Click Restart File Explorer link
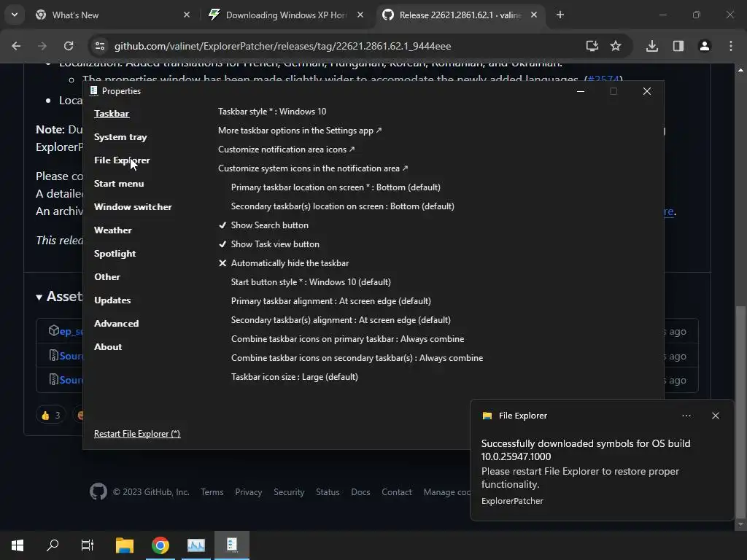The height and width of the screenshot is (560, 747). pyautogui.click(x=137, y=433)
